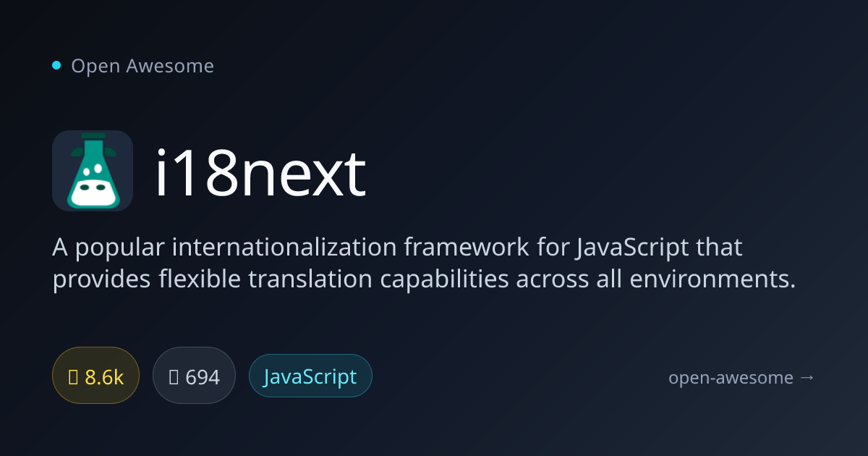Image resolution: width=868 pixels, height=456 pixels.
Task: Click the i18next title text
Action: point(260,173)
